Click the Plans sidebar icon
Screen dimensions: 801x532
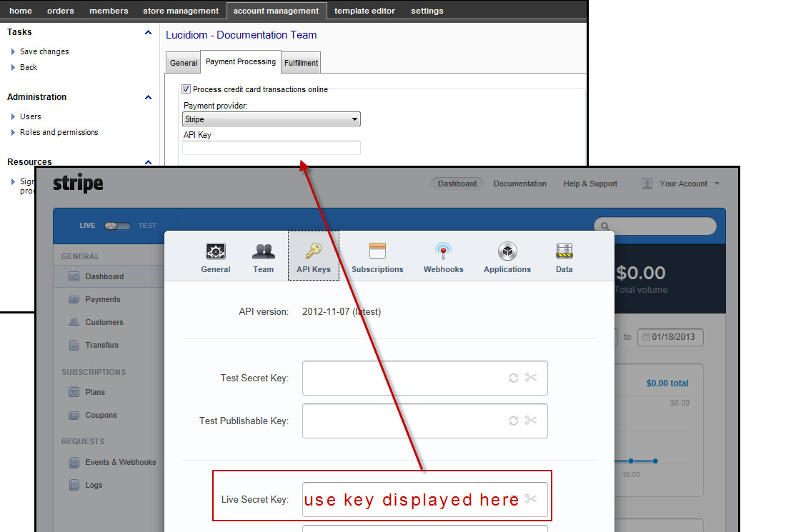click(x=74, y=392)
